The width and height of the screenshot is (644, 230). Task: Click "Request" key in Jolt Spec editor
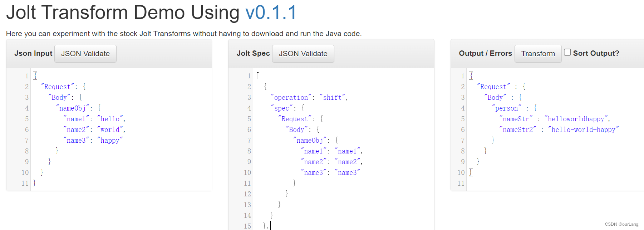295,119
